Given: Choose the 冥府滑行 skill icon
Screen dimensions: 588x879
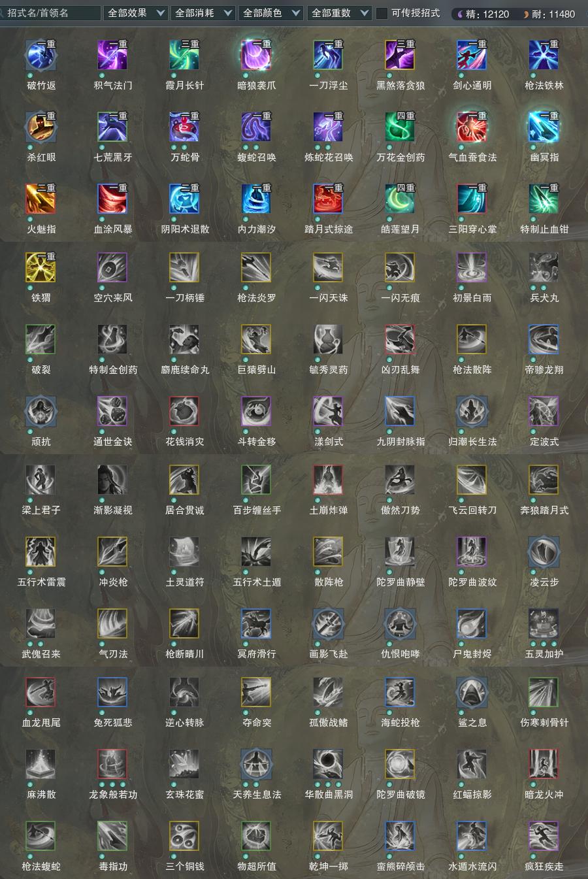Looking at the screenshot, I should tap(256, 623).
